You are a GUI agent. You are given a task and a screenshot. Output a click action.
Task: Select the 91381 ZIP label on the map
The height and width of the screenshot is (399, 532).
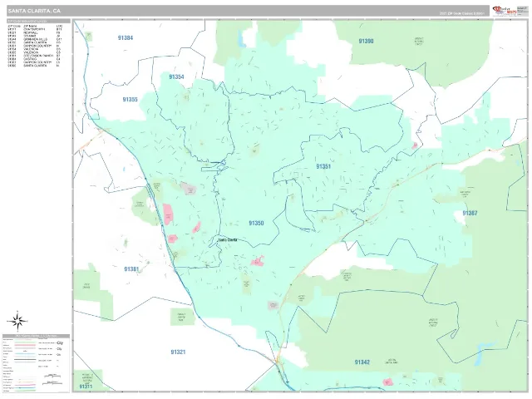tap(131, 269)
